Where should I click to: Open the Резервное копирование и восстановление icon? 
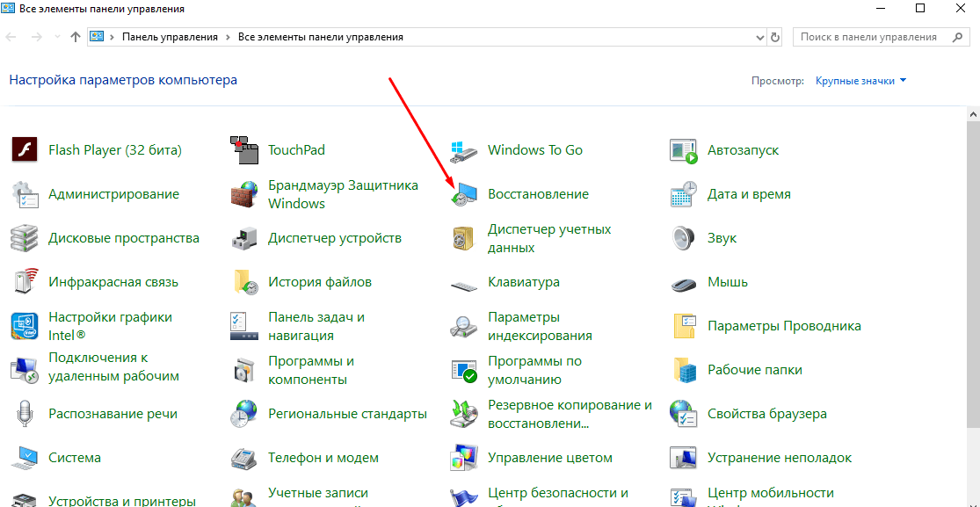point(464,414)
